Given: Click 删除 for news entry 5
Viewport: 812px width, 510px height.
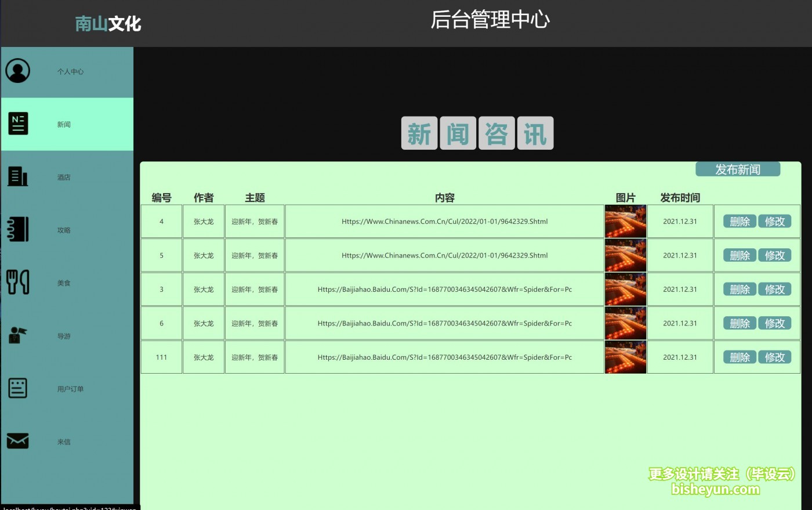Looking at the screenshot, I should click(739, 255).
